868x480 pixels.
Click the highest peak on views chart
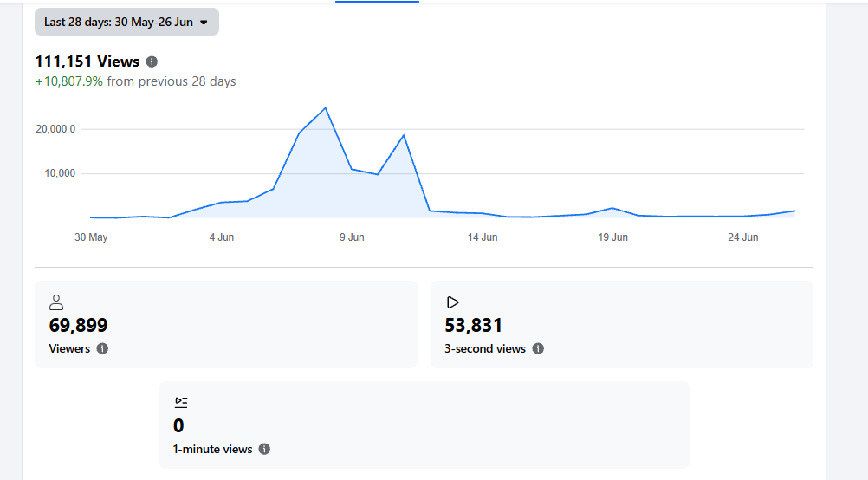(x=326, y=108)
